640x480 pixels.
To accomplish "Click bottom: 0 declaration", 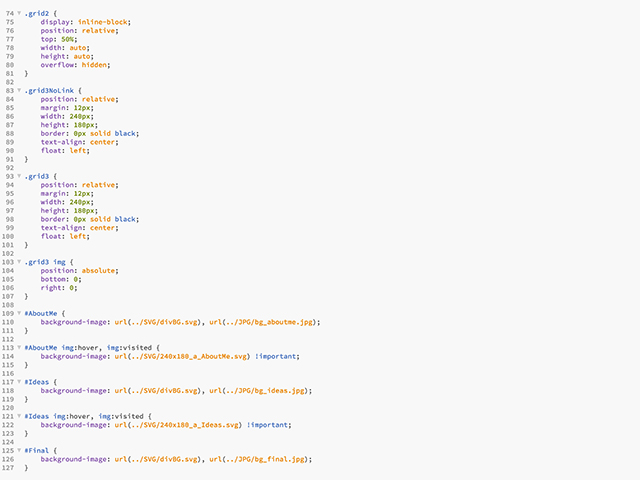I will point(61,279).
